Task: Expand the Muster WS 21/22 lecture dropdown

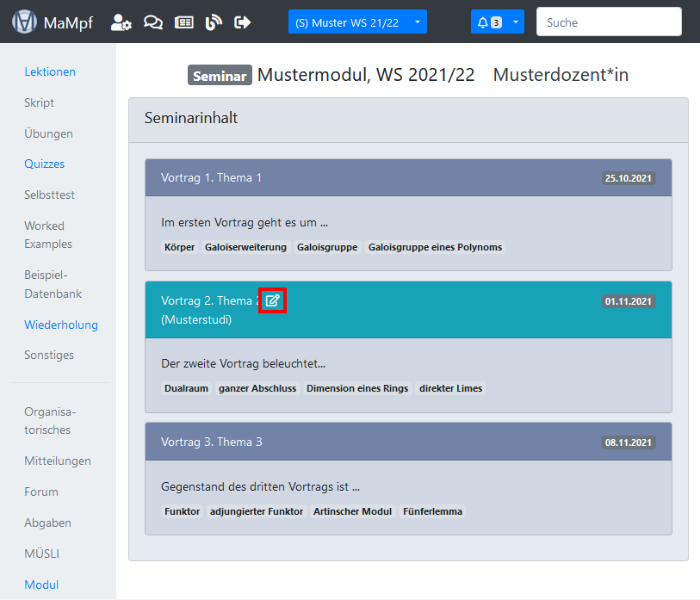Action: point(357,22)
